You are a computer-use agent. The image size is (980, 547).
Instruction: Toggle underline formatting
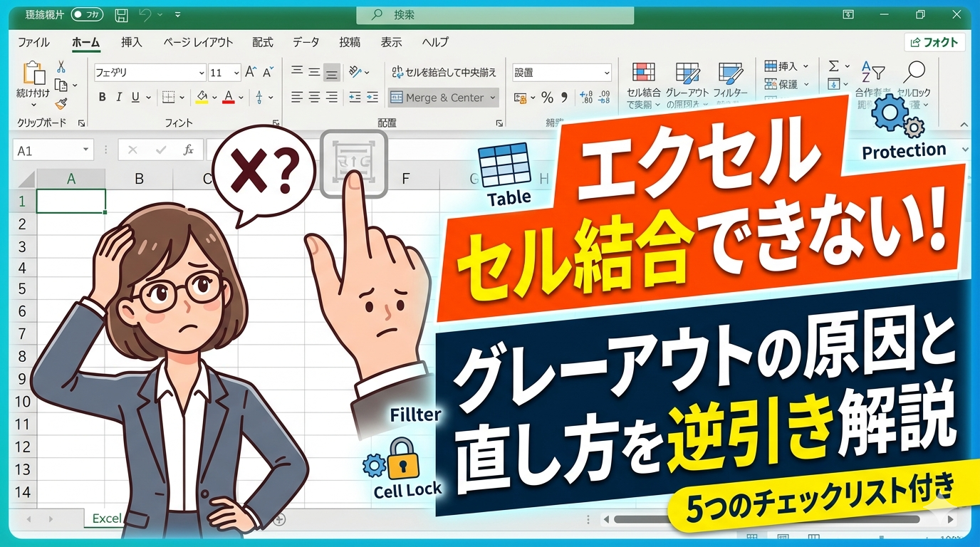pyautogui.click(x=135, y=98)
